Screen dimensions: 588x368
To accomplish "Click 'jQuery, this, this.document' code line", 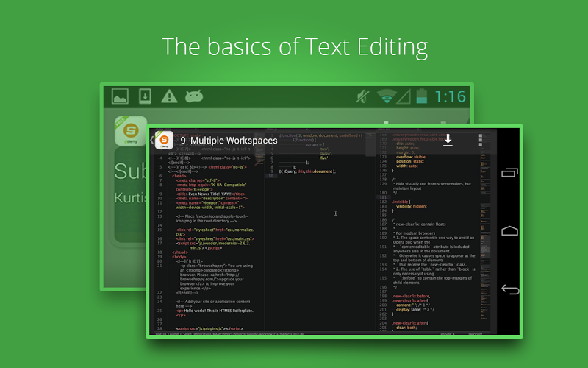I will coord(307,171).
